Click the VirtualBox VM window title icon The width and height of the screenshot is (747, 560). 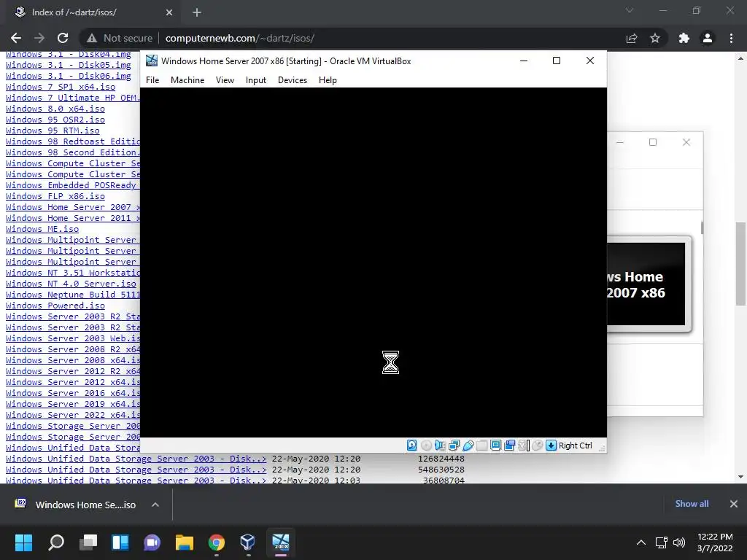(152, 61)
